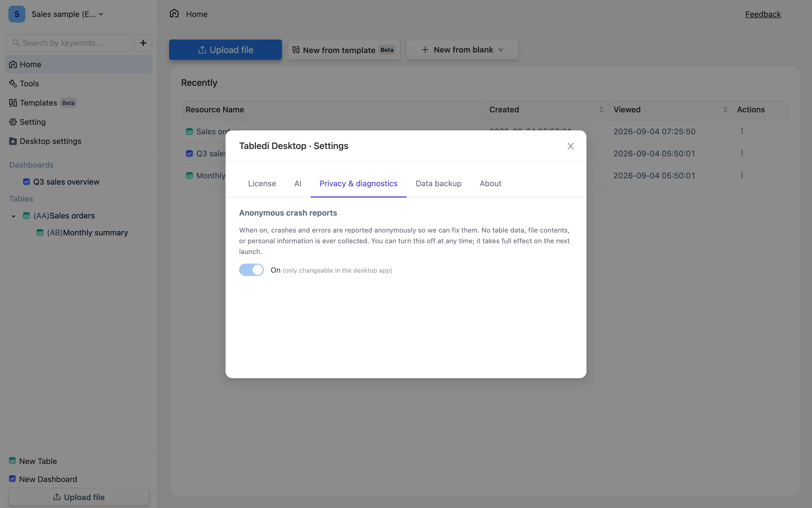Switch to the License tab
Screen dimensions: 812x508
262,183
